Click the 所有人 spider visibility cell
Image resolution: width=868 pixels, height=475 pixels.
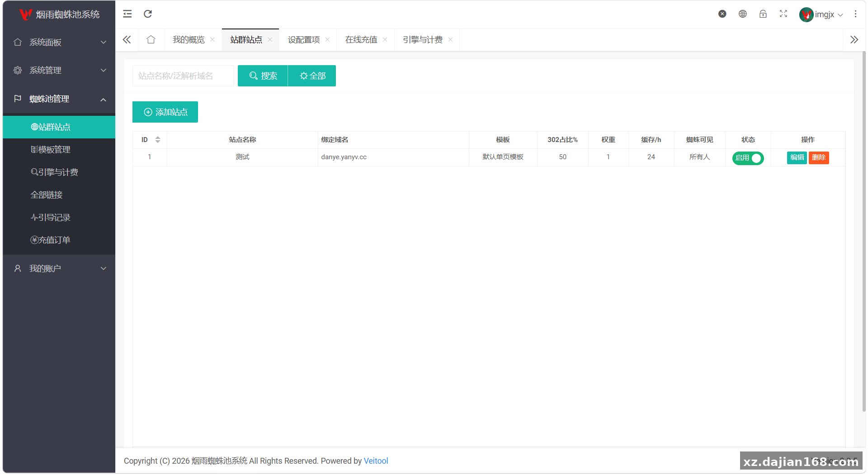click(699, 157)
